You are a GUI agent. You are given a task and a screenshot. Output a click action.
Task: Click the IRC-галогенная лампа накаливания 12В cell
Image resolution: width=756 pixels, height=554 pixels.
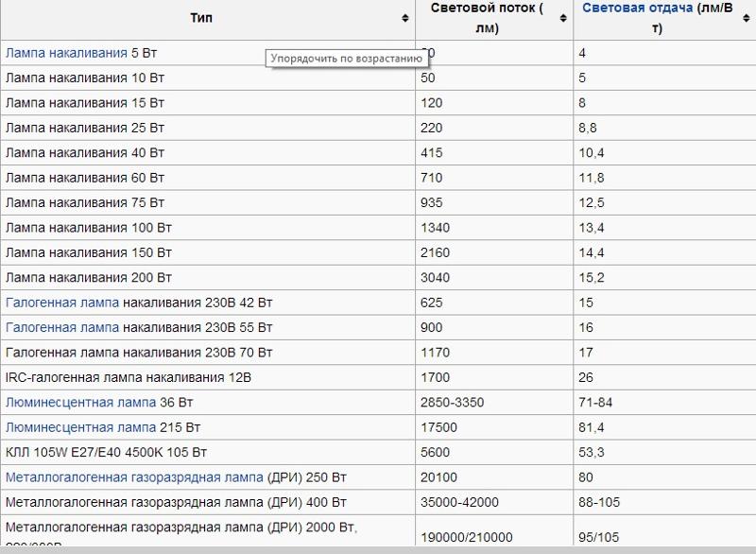129,377
